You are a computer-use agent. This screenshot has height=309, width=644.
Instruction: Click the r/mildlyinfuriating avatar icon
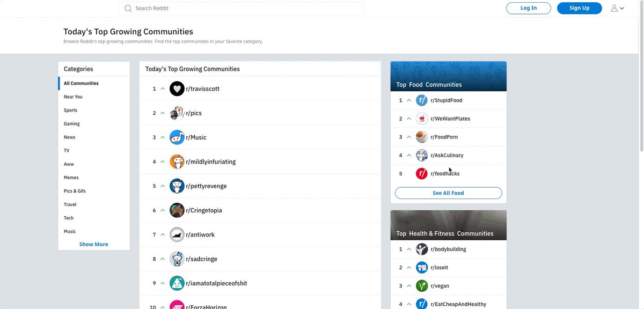(x=177, y=161)
